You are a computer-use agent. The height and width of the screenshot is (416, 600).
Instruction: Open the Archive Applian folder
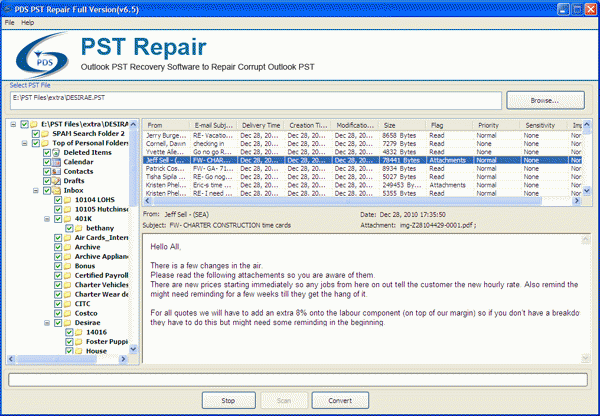tap(101, 256)
